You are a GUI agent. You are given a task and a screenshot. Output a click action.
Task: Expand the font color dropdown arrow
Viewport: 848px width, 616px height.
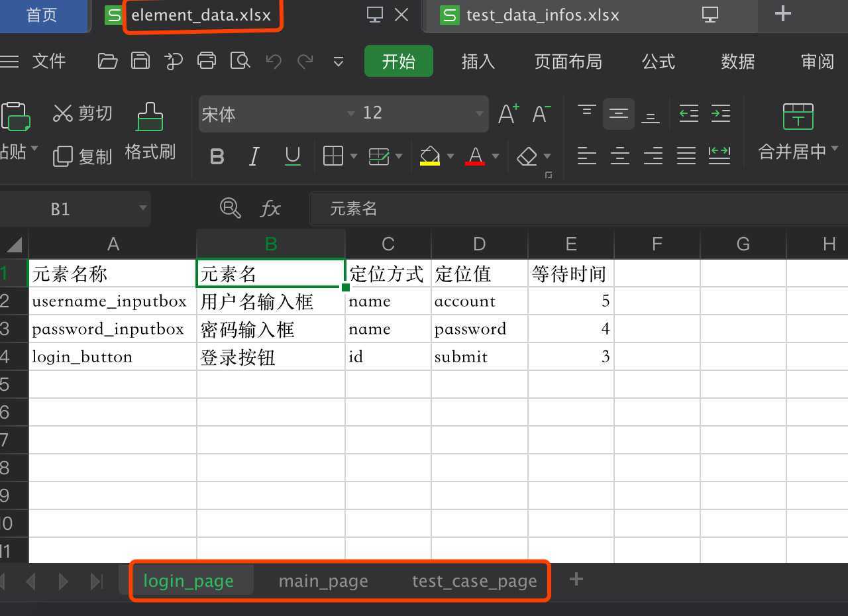tap(496, 156)
